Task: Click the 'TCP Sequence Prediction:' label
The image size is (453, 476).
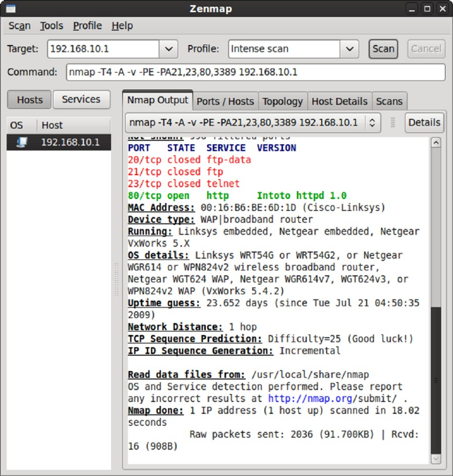Action: pos(195,338)
